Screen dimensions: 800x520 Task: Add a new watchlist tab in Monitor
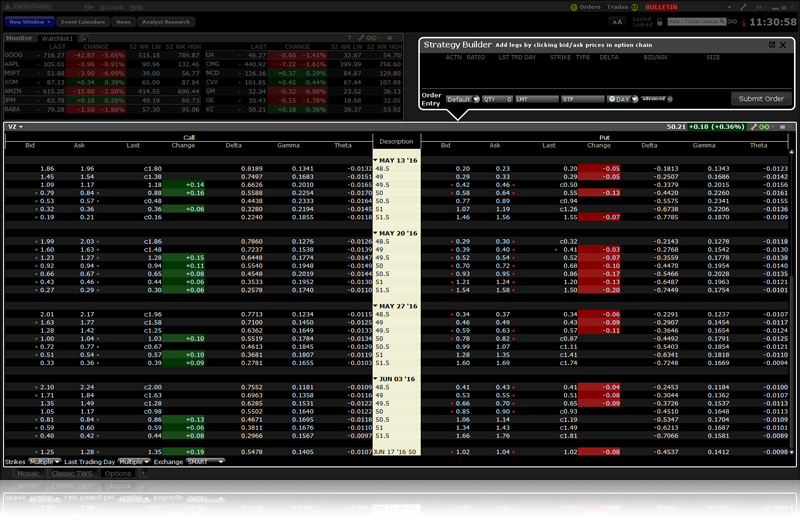[84, 38]
